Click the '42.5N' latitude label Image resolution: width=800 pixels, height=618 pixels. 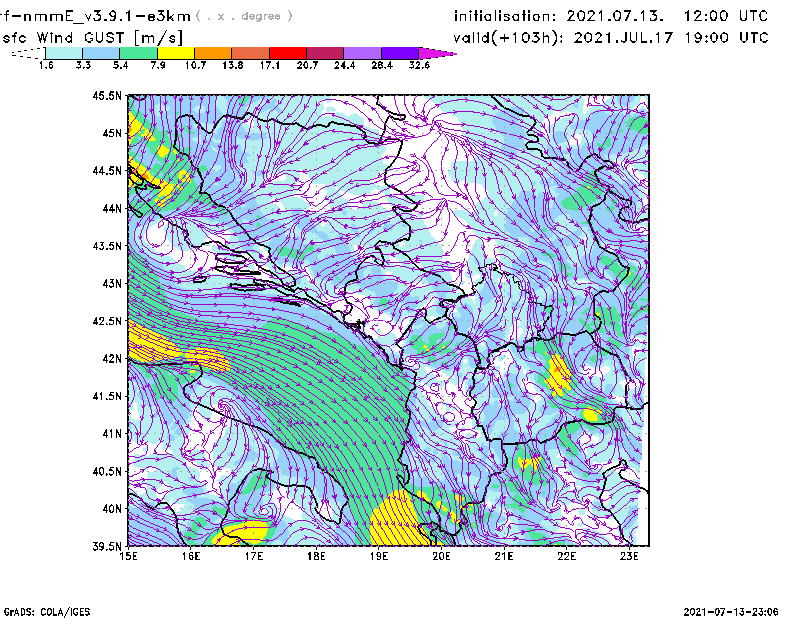point(107,321)
